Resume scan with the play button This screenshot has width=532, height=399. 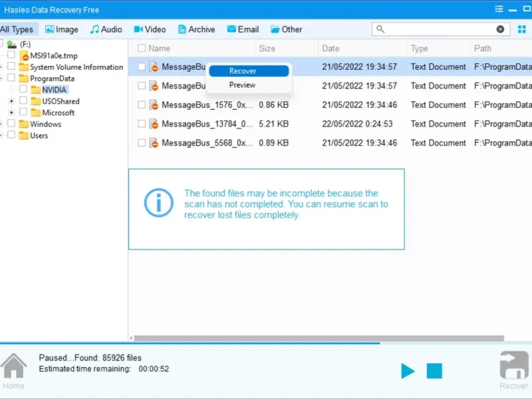[408, 370]
